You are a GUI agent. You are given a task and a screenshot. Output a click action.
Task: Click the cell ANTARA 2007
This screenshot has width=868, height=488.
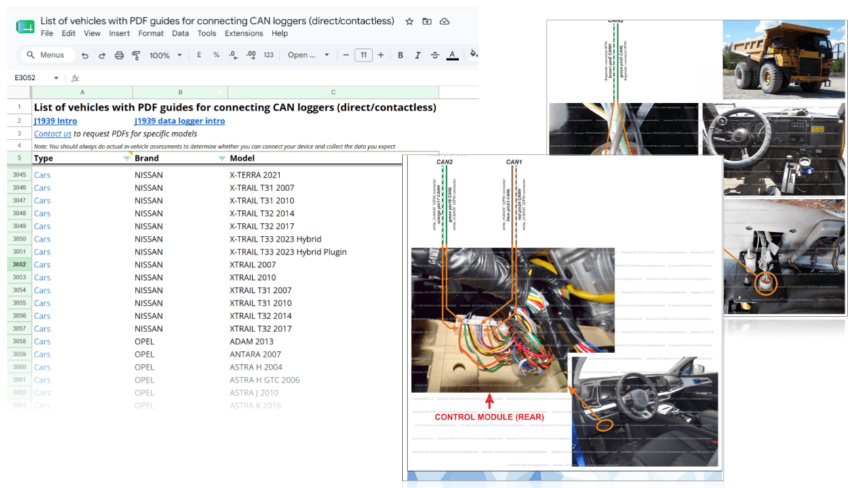pyautogui.click(x=255, y=354)
